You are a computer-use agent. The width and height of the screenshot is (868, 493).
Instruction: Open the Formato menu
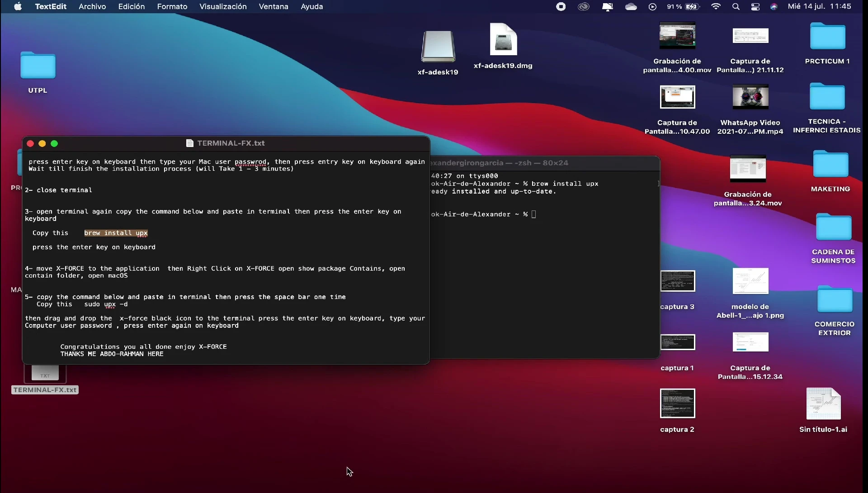click(172, 6)
